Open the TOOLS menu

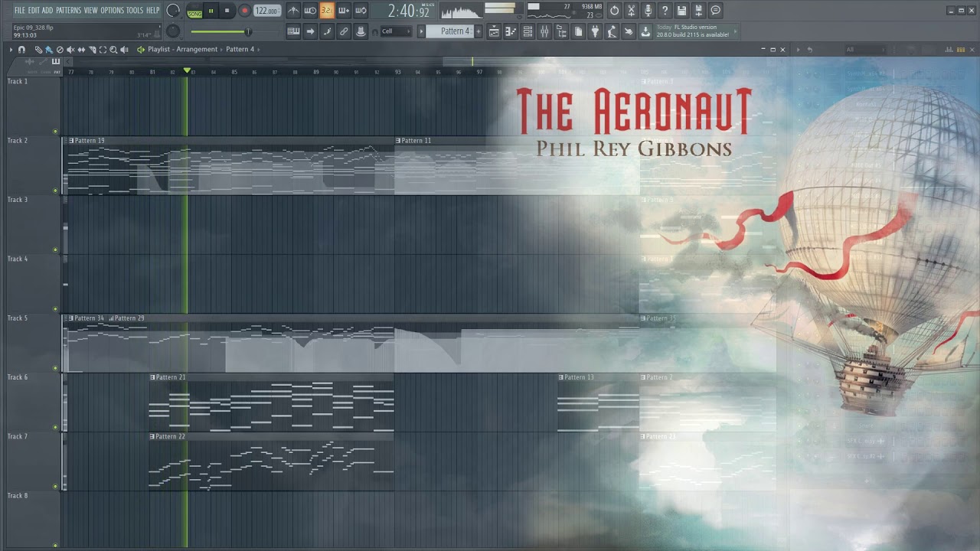(135, 11)
